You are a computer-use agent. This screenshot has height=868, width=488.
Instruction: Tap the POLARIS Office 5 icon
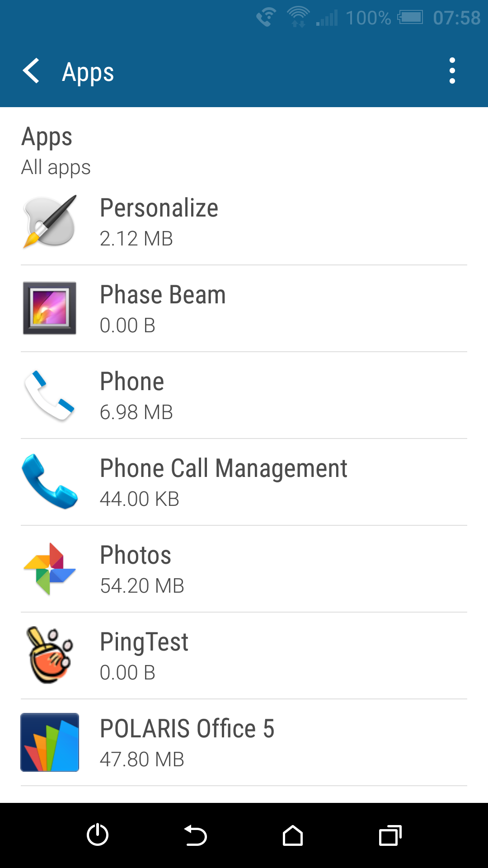[50, 742]
